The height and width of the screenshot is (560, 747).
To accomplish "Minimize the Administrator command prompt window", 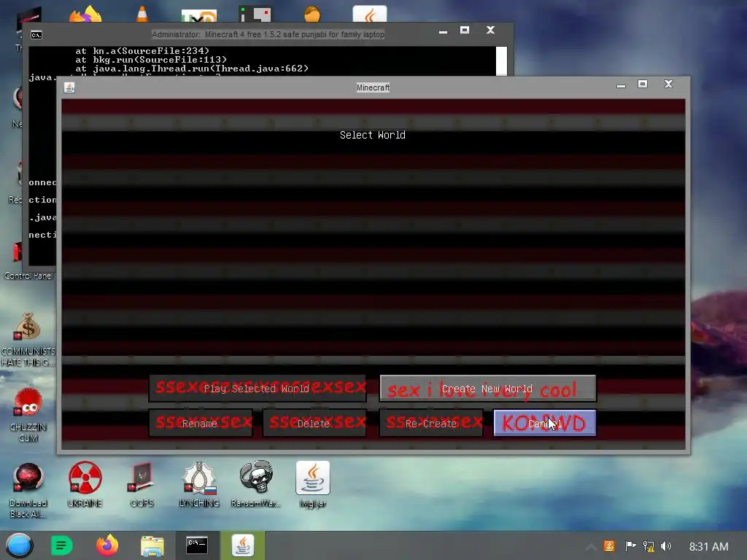I will [x=443, y=31].
